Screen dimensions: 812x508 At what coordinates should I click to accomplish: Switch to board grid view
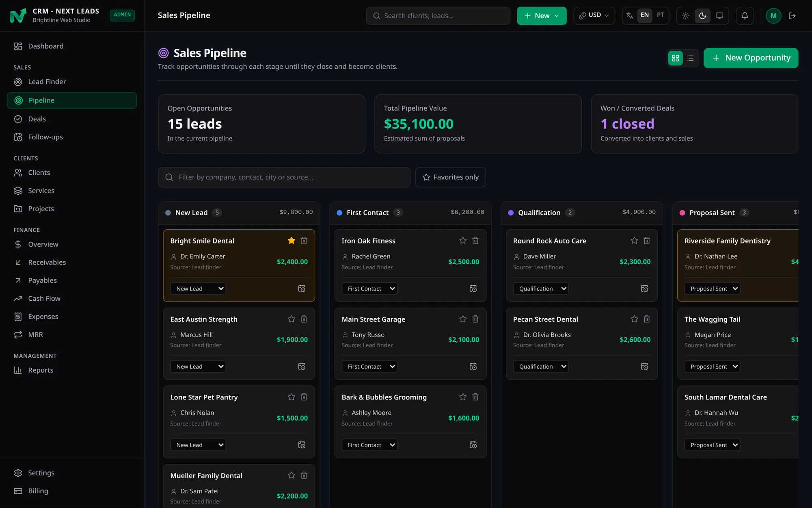click(676, 58)
